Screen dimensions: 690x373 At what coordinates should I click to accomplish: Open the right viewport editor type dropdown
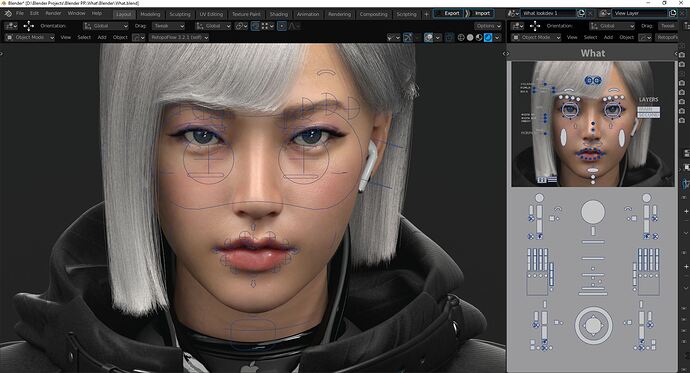tap(517, 26)
